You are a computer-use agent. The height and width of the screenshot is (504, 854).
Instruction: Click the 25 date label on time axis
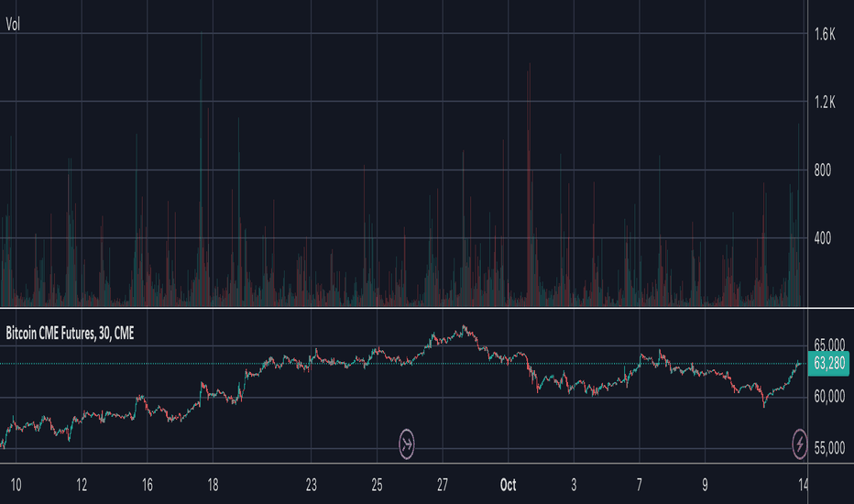(377, 485)
